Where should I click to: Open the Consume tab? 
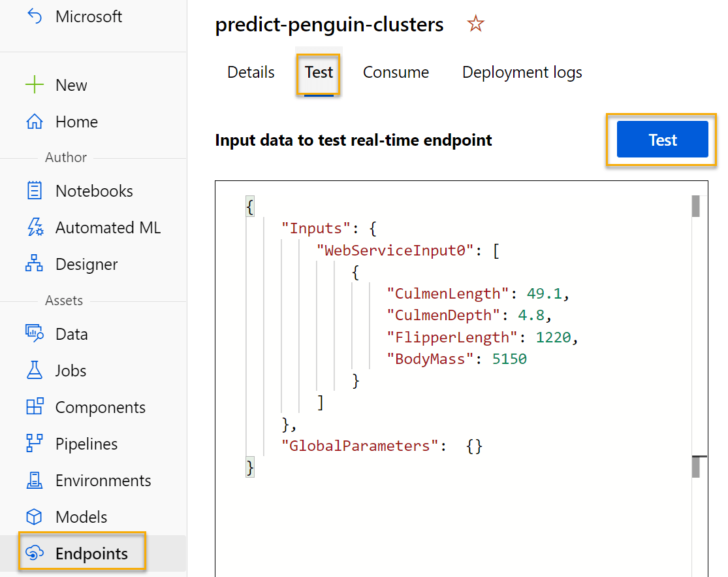pos(396,72)
